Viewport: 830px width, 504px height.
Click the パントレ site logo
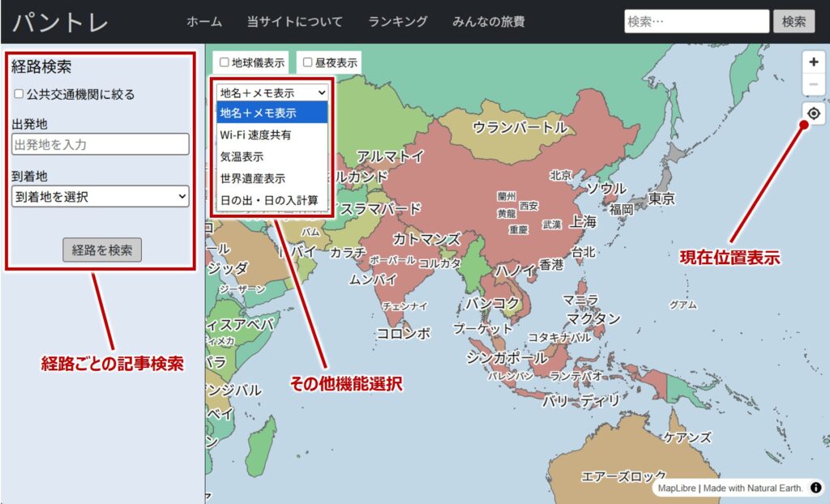61,22
